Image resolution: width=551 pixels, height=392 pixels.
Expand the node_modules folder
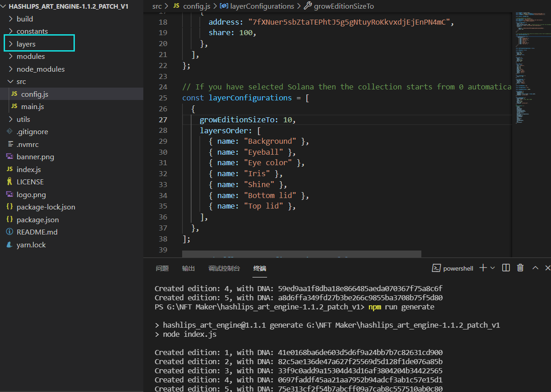point(41,69)
